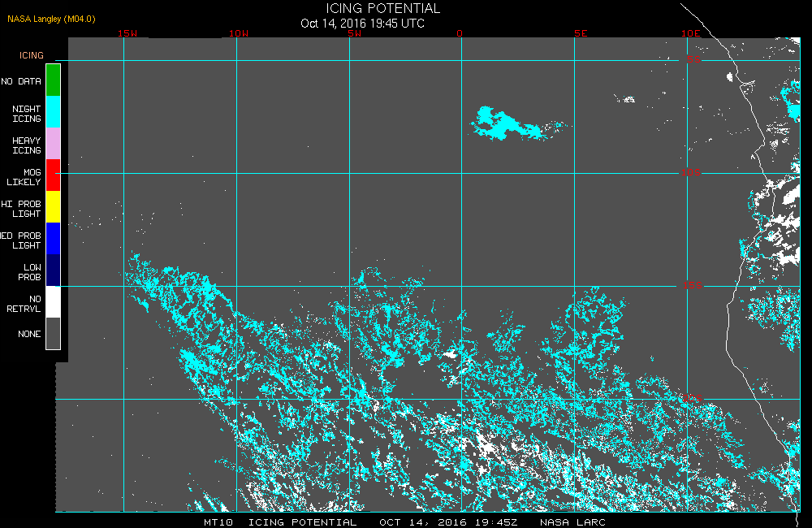The height and width of the screenshot is (528, 812).
Task: Click the pink HEAVY ICING legend swatch
Action: pyautogui.click(x=54, y=144)
